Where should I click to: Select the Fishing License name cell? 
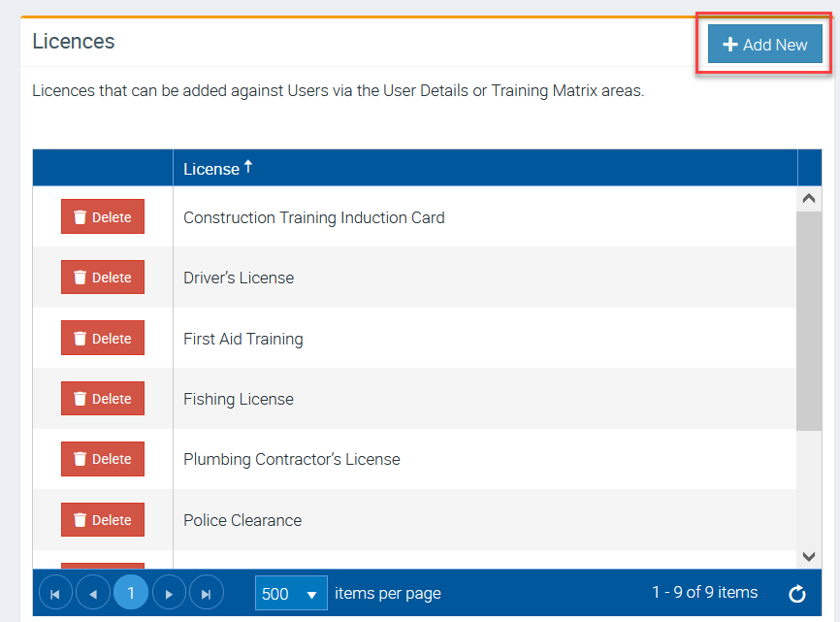click(239, 399)
